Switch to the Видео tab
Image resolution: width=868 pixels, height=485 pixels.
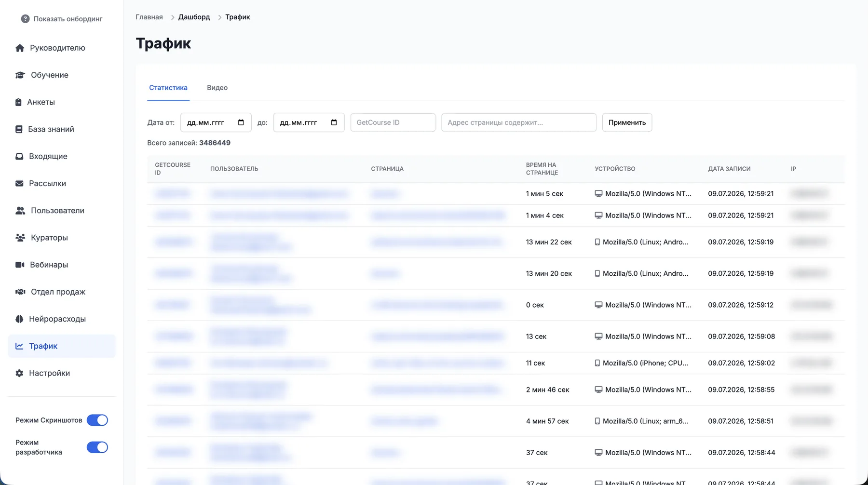pos(217,88)
